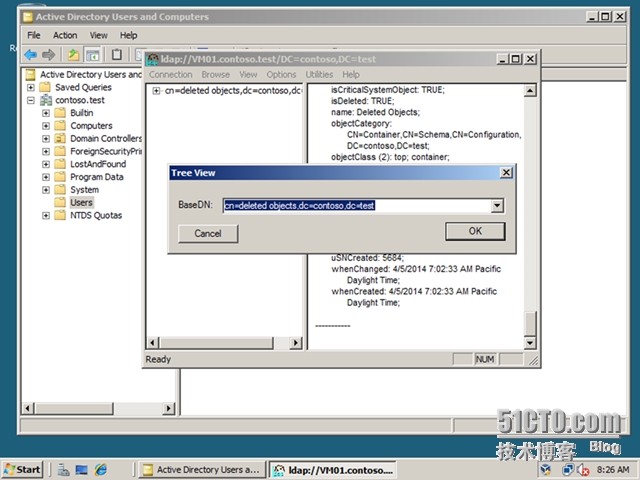Click the 'name: Deleted Objects;' line
The height and width of the screenshot is (480, 640).
coord(375,112)
